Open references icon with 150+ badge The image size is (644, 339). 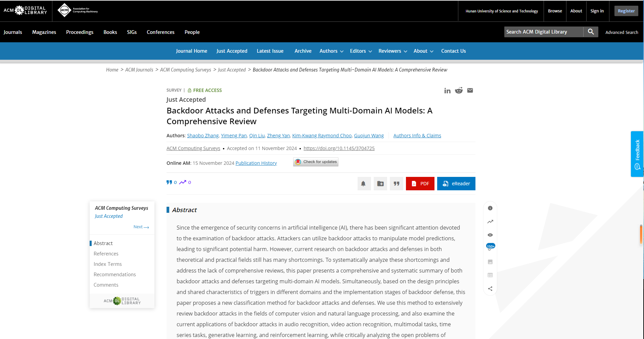click(x=490, y=247)
